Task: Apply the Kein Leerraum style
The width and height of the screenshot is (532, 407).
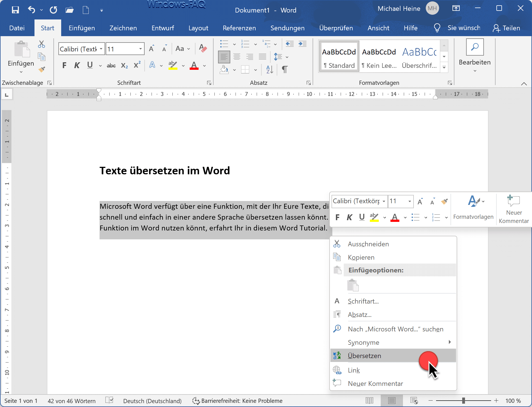Action: pos(379,57)
